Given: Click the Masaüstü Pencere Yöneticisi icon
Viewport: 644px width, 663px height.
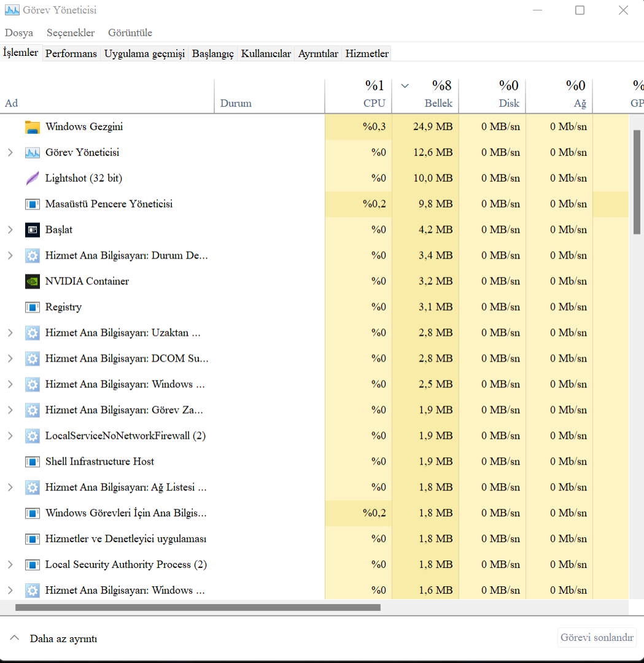Looking at the screenshot, I should point(32,204).
